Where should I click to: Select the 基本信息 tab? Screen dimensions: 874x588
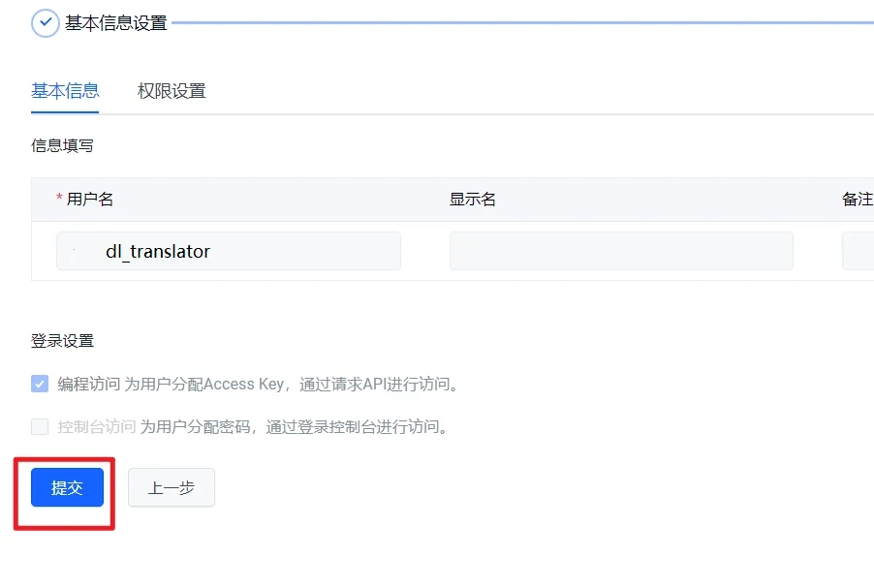(64, 90)
